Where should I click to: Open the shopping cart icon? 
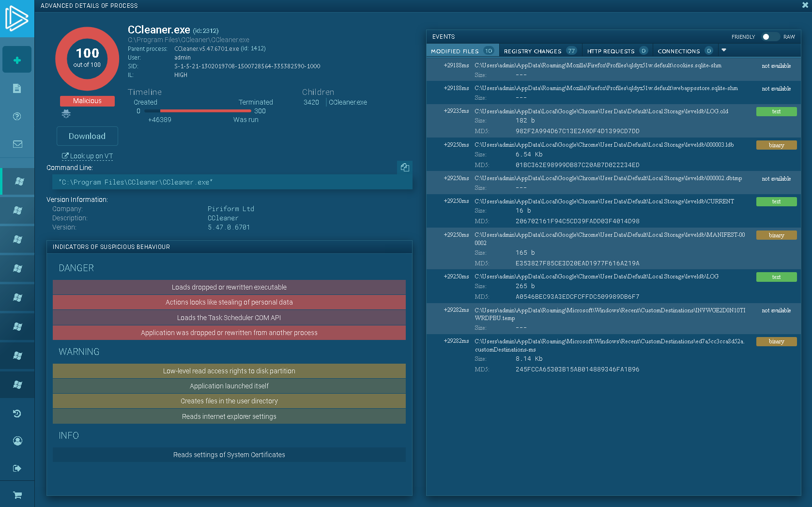click(x=17, y=495)
